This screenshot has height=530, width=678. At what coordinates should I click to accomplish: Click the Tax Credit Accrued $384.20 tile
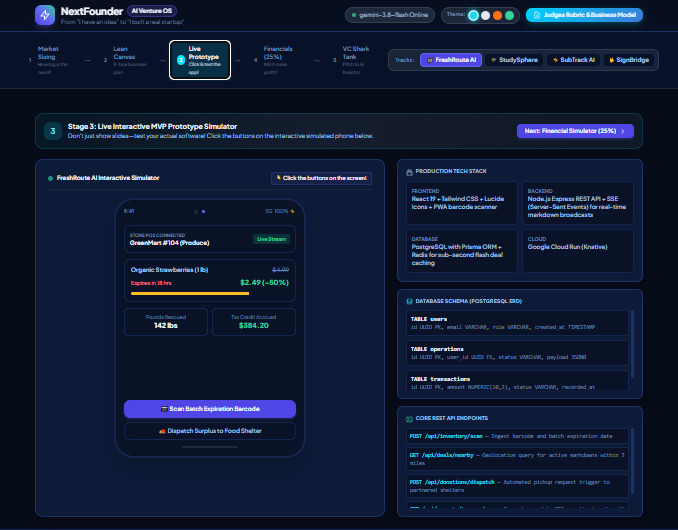coord(254,322)
